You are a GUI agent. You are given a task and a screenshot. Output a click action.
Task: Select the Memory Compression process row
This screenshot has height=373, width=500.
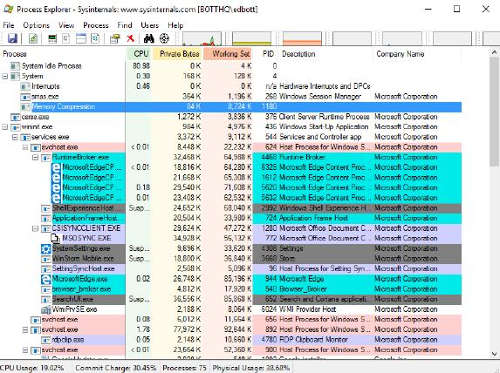pyautogui.click(x=231, y=107)
